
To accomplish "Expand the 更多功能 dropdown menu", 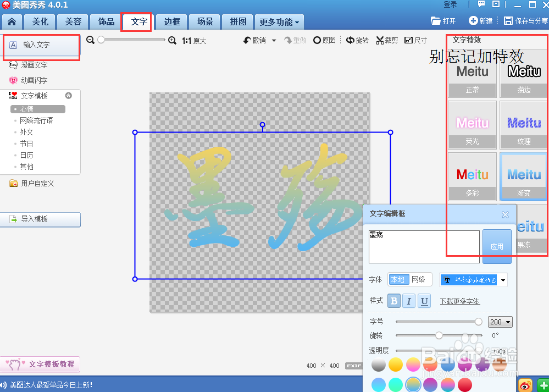I will [x=279, y=22].
